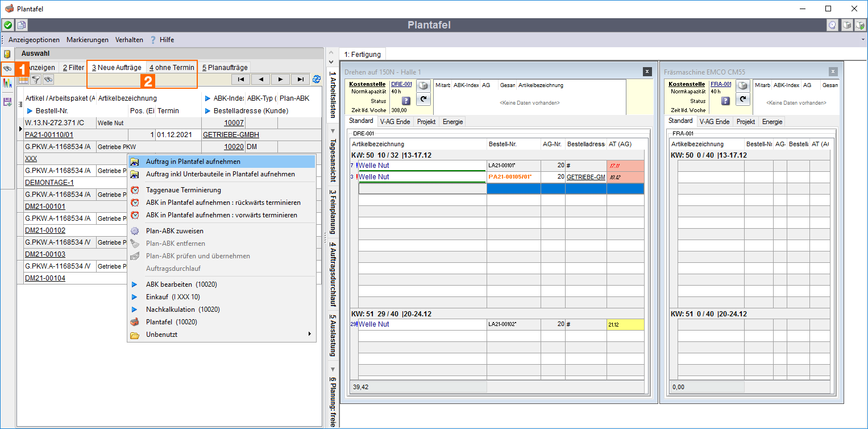Go to the next record in Auswahl
The height and width of the screenshot is (429, 868).
tap(280, 79)
